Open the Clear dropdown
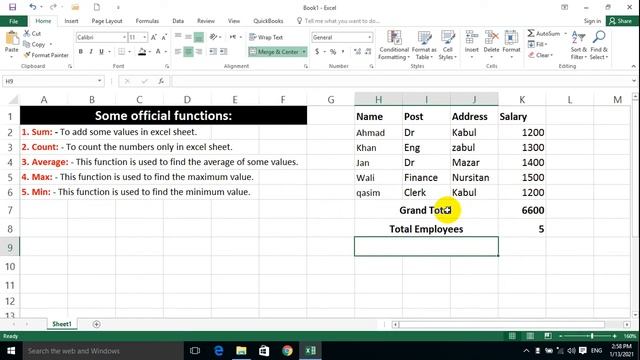The height and width of the screenshot is (360, 640). pos(540,55)
